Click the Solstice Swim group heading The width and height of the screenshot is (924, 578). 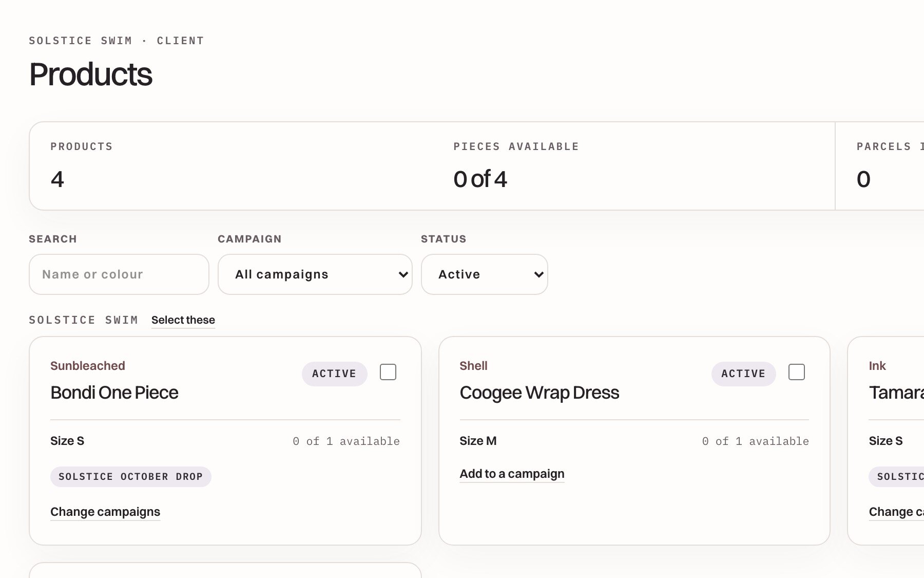pos(84,320)
